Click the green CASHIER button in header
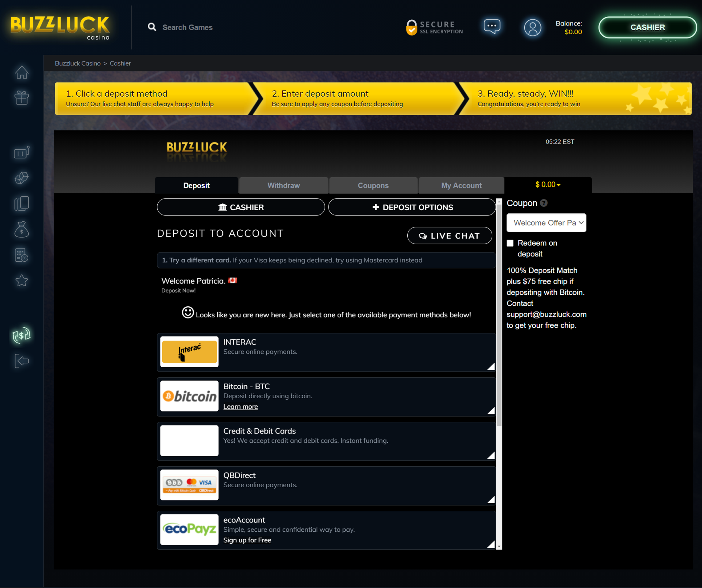 click(648, 27)
